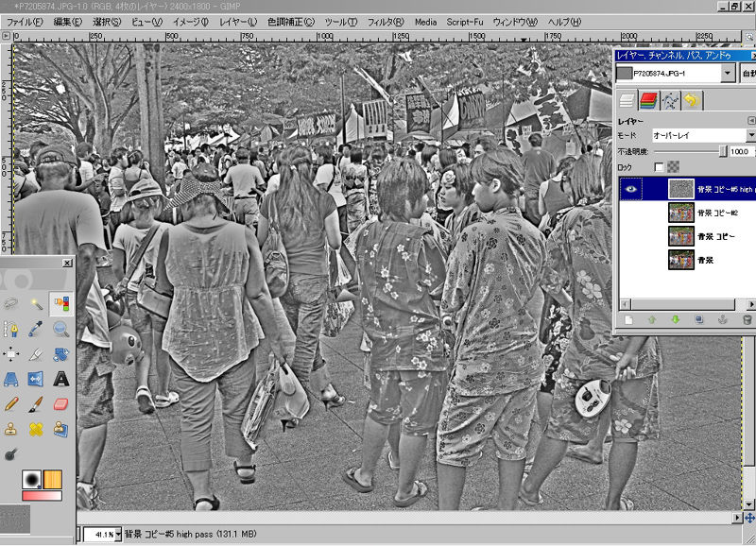Image resolution: width=756 pixels, height=546 pixels.
Task: Open the ヘルプ(H) menu
Action: point(564,22)
